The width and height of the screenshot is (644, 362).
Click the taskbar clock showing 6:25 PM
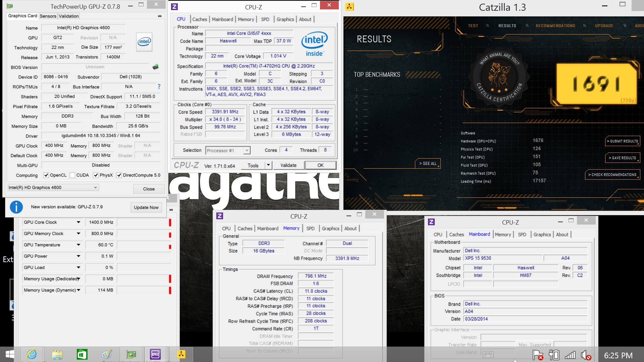click(x=618, y=355)
